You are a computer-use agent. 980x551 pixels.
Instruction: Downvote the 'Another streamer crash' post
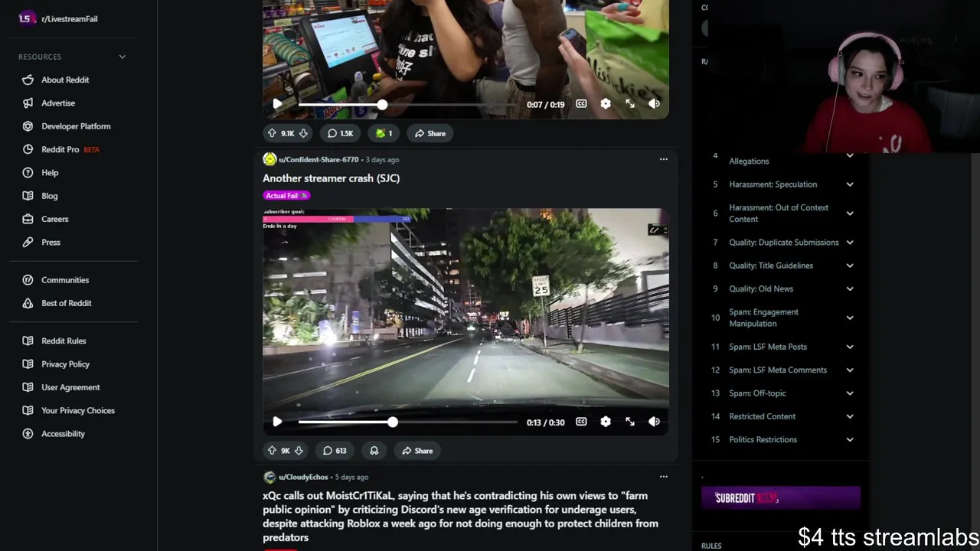tap(299, 451)
